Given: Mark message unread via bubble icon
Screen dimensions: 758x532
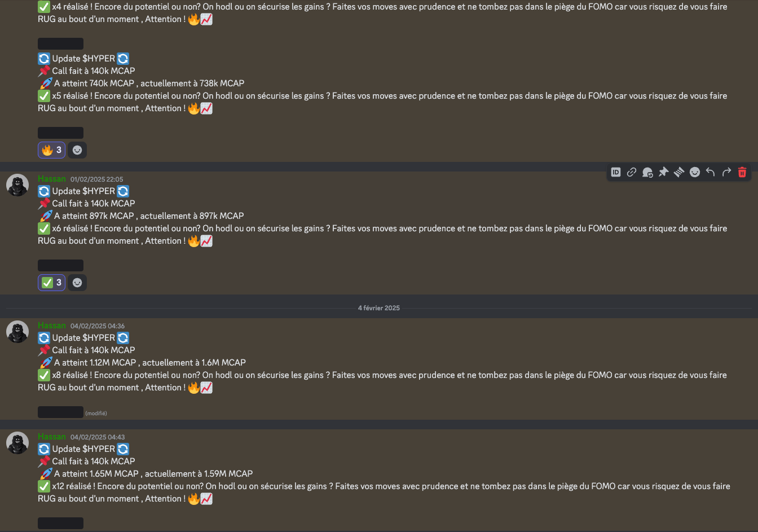Looking at the screenshot, I should click(647, 172).
